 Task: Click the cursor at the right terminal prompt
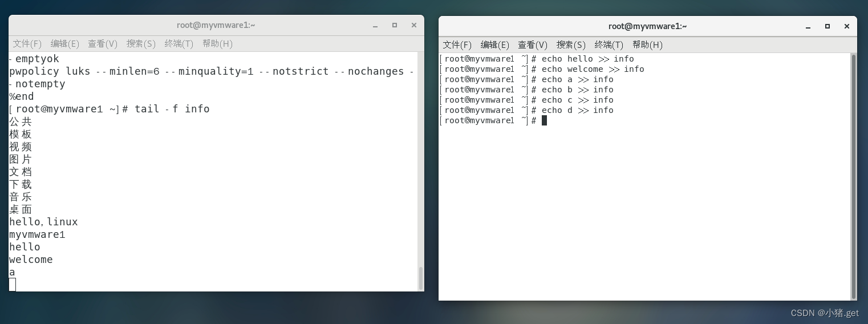(544, 120)
